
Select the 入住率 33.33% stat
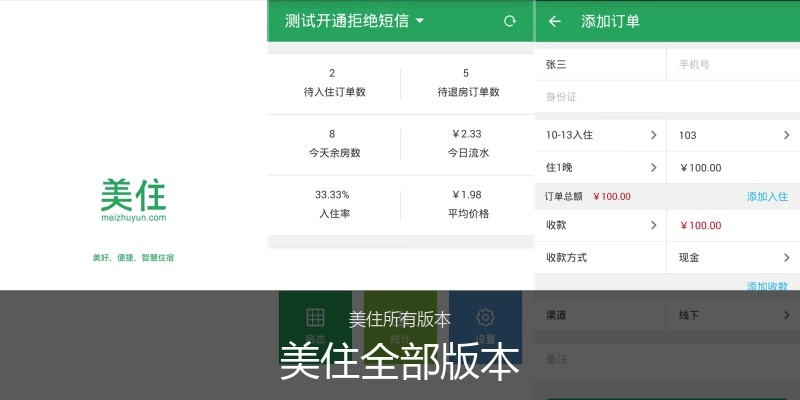pyautogui.click(x=334, y=205)
